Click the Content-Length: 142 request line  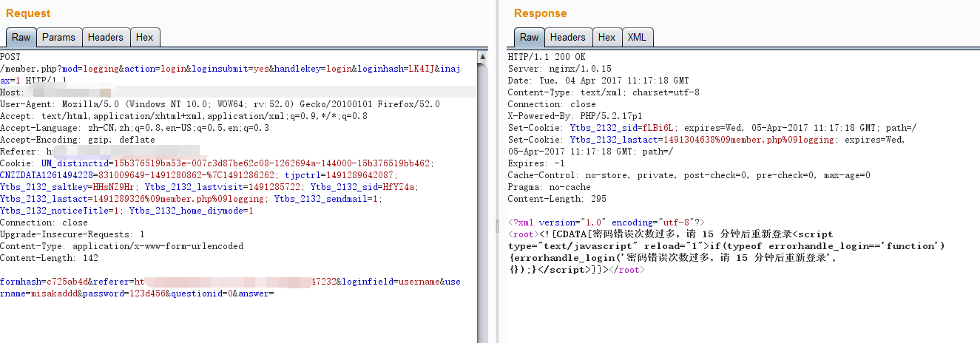point(49,258)
